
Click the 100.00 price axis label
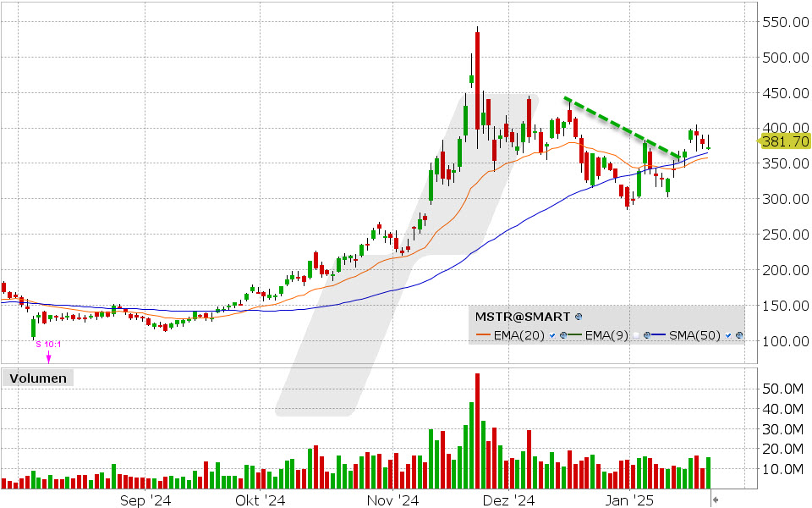(785, 341)
